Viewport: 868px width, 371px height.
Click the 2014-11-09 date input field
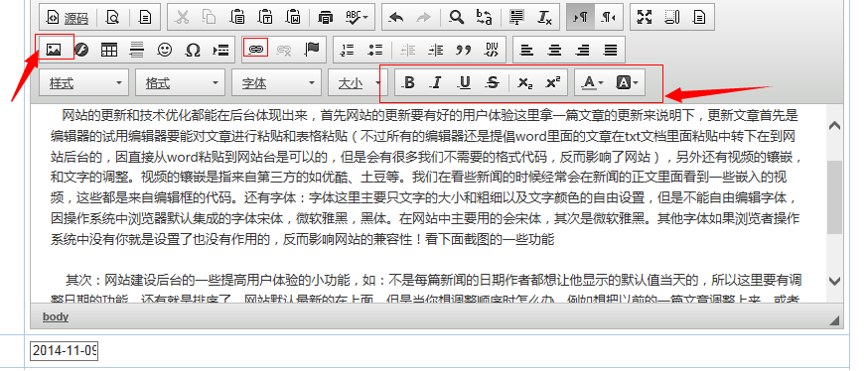tap(65, 350)
